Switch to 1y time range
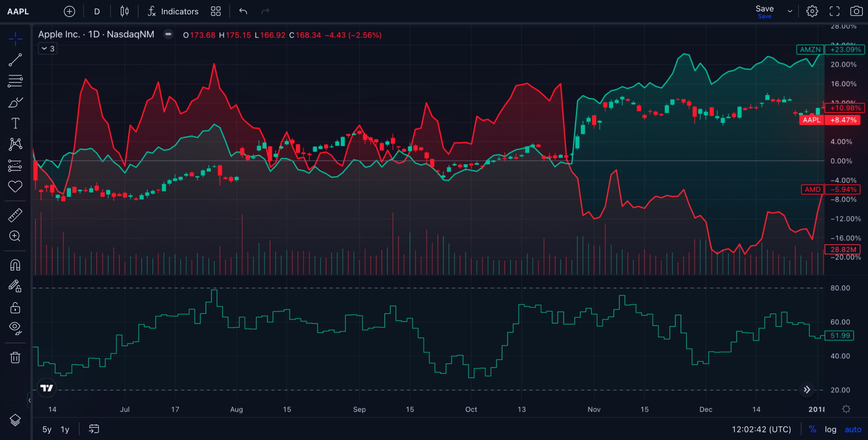 [x=65, y=429]
